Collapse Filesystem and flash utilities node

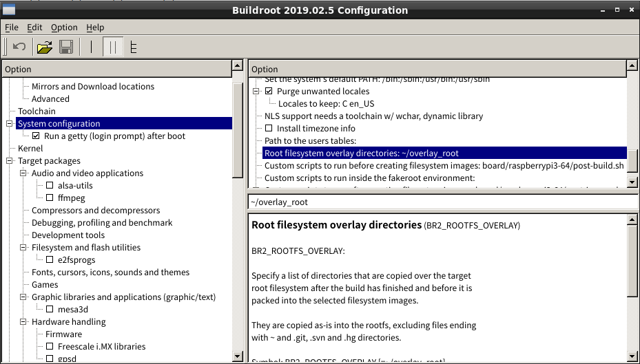click(23, 248)
